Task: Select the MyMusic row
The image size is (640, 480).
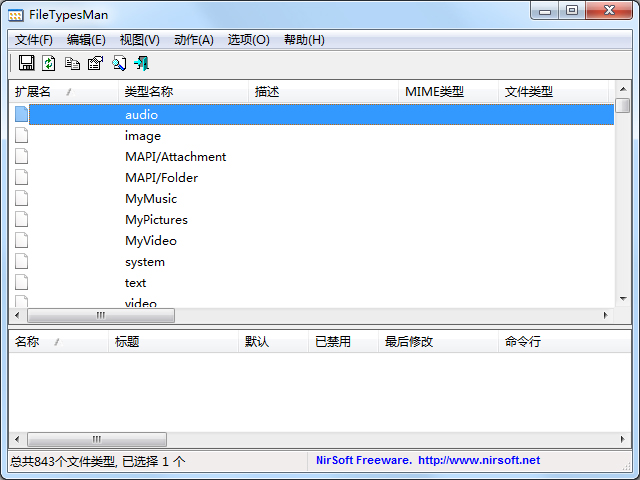Action: (311, 198)
